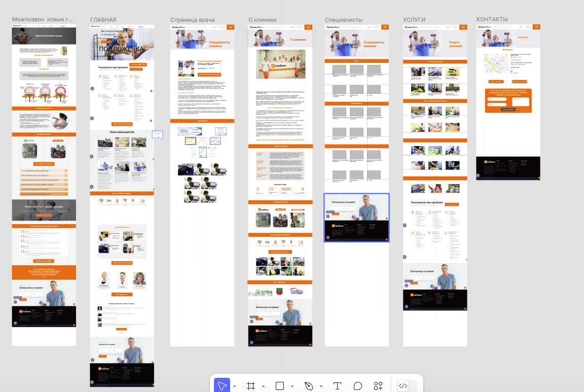Click the Frame 13 label
This screenshot has height=392, width=584.
pos(260,294)
